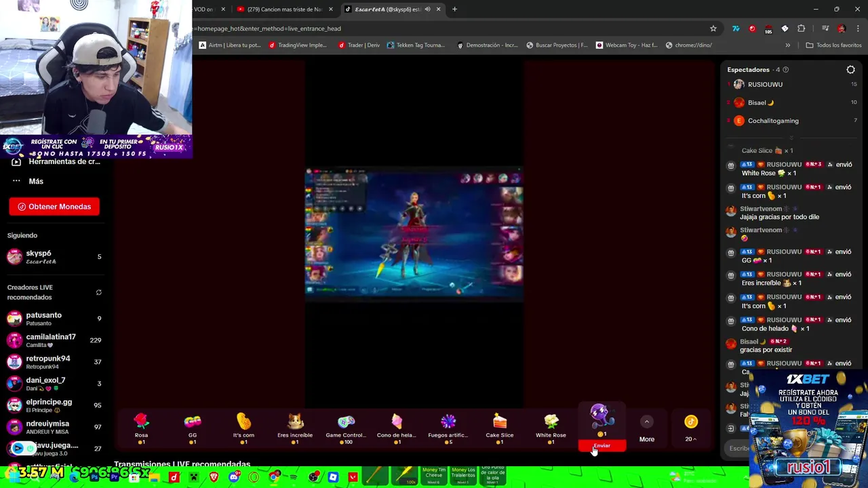Open Discord from the taskbar
868x488 pixels.
[234, 478]
